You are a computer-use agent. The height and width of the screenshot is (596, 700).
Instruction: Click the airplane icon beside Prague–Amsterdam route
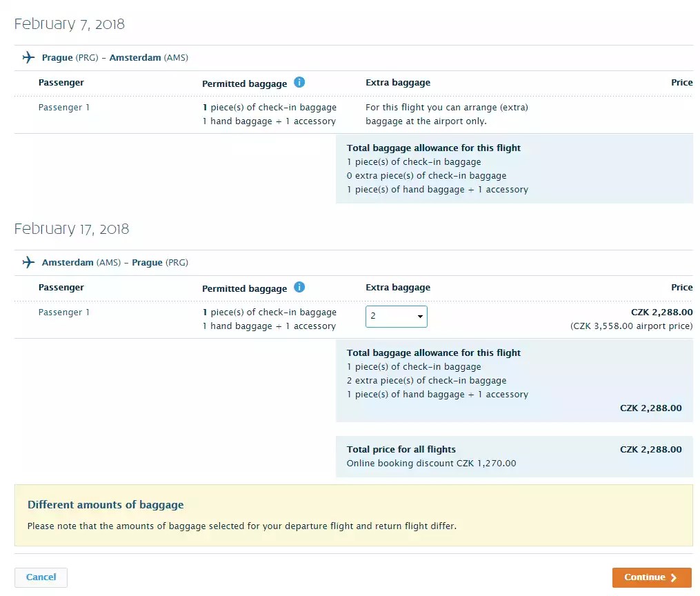[x=28, y=57]
